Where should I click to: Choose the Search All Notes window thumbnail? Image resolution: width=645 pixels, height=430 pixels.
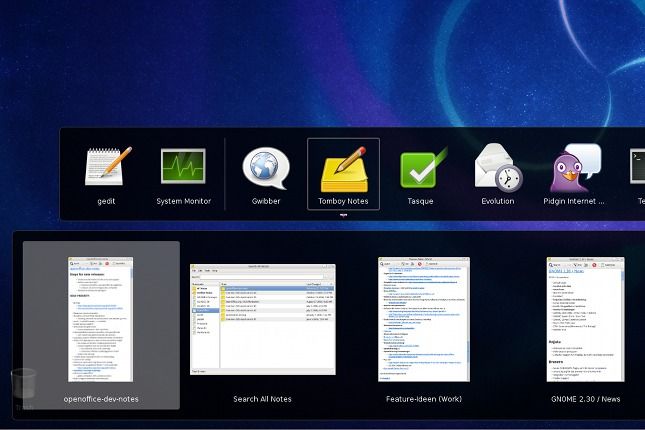(263, 319)
